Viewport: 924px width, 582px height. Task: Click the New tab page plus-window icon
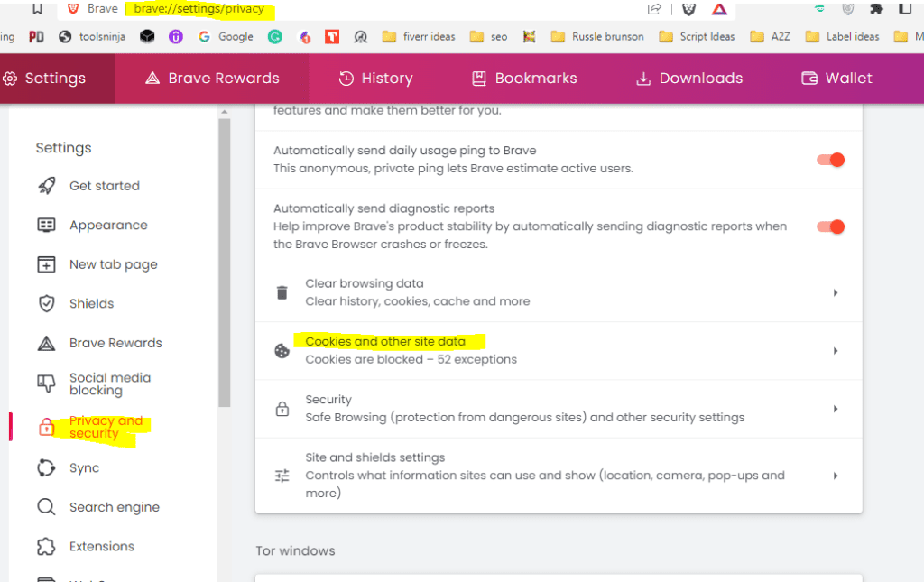[x=47, y=264]
